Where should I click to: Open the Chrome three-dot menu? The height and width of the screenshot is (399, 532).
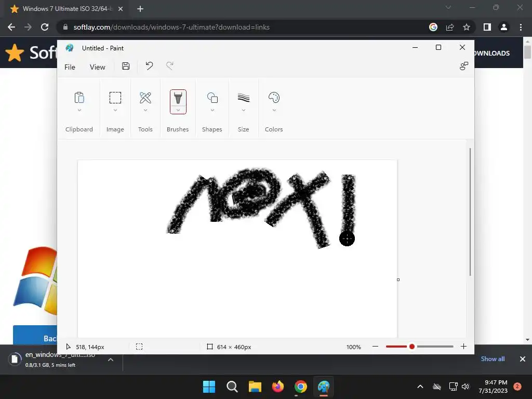tap(521, 27)
